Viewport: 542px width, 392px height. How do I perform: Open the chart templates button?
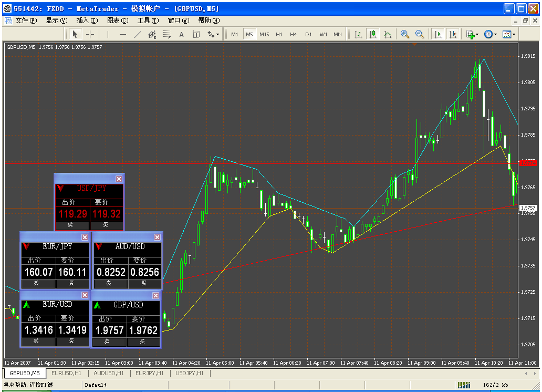pos(506,34)
